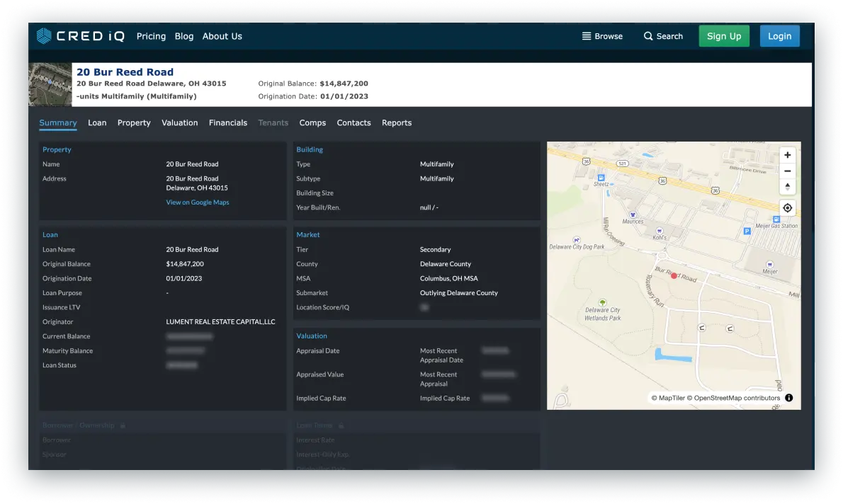Click the blurred Current Balance value
Viewport: 843px width, 504px height.
point(189,336)
